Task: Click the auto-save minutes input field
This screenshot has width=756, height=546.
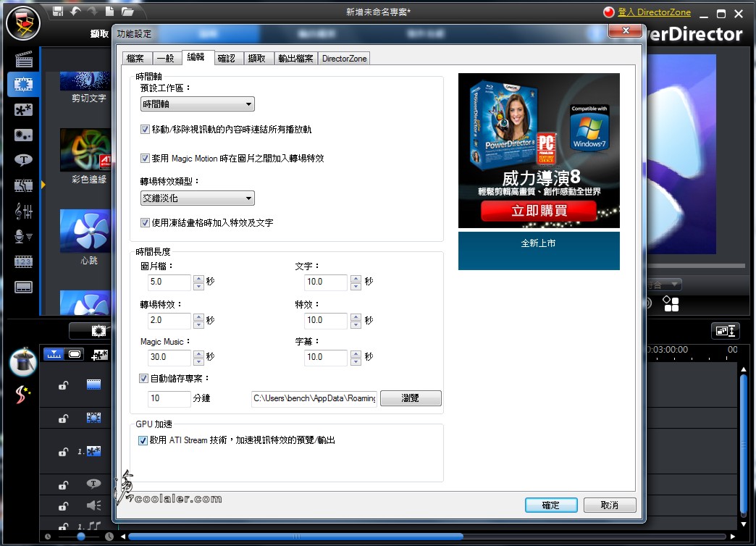Action: point(169,398)
